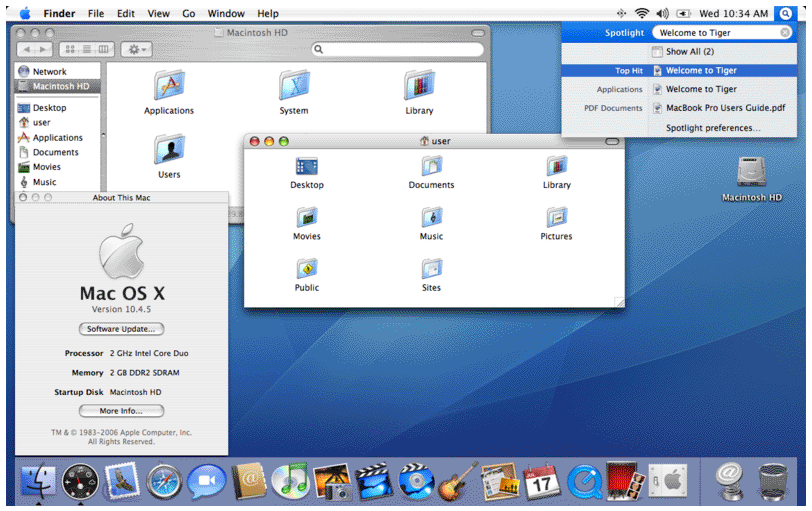This screenshot has width=812, height=511.
Task: Open Users folder in Macintosh HD window
Action: pos(169,156)
